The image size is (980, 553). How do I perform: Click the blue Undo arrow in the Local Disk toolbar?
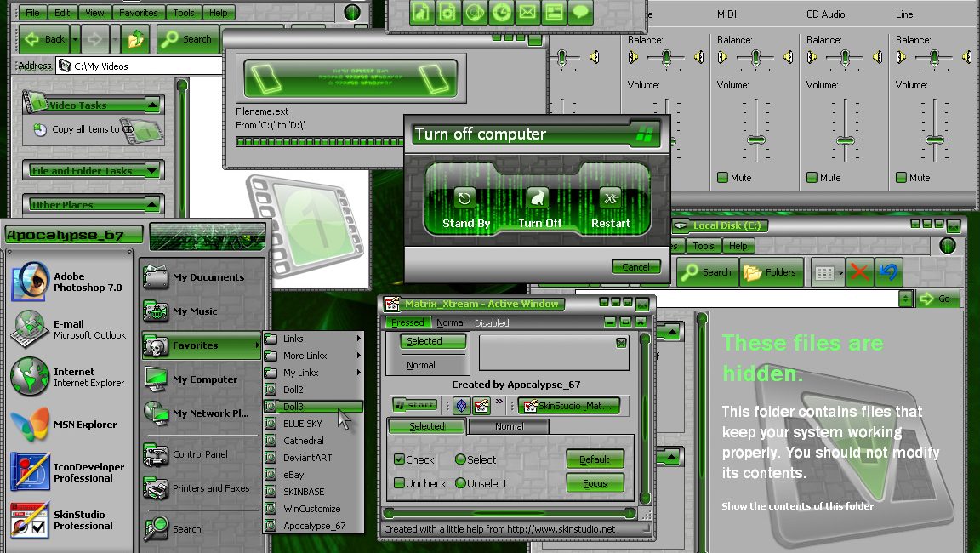[x=889, y=272]
